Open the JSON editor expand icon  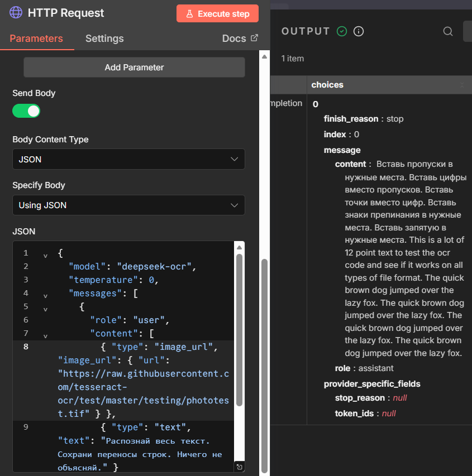pyautogui.click(x=239, y=467)
